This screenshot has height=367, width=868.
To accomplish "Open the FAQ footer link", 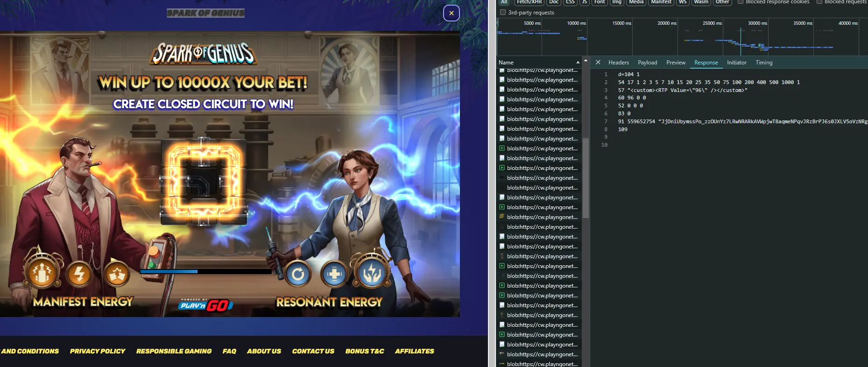I will [229, 351].
